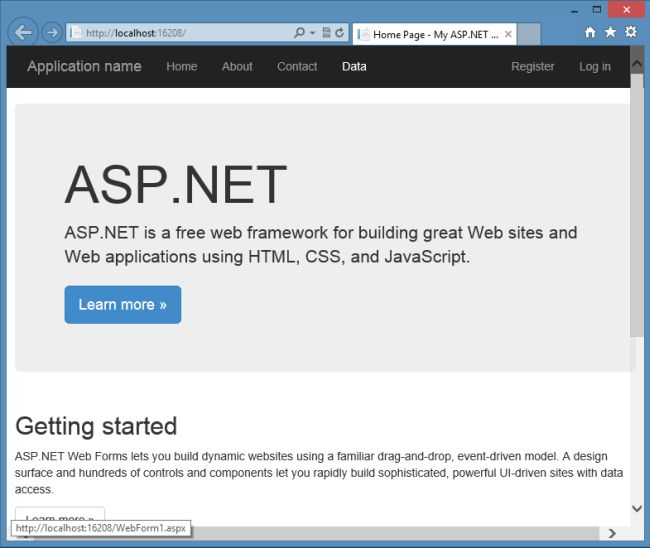
Task: Open the Home navigation link
Action: click(x=182, y=66)
